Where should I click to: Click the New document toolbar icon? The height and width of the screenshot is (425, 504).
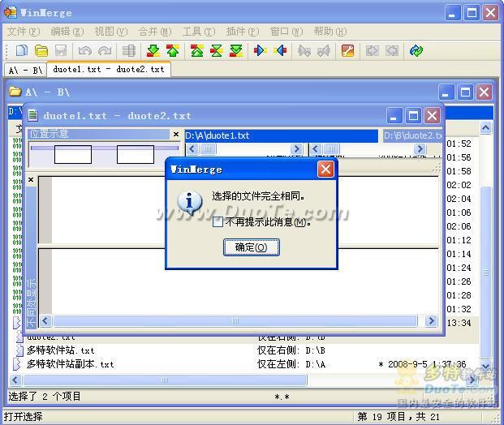(x=22, y=50)
